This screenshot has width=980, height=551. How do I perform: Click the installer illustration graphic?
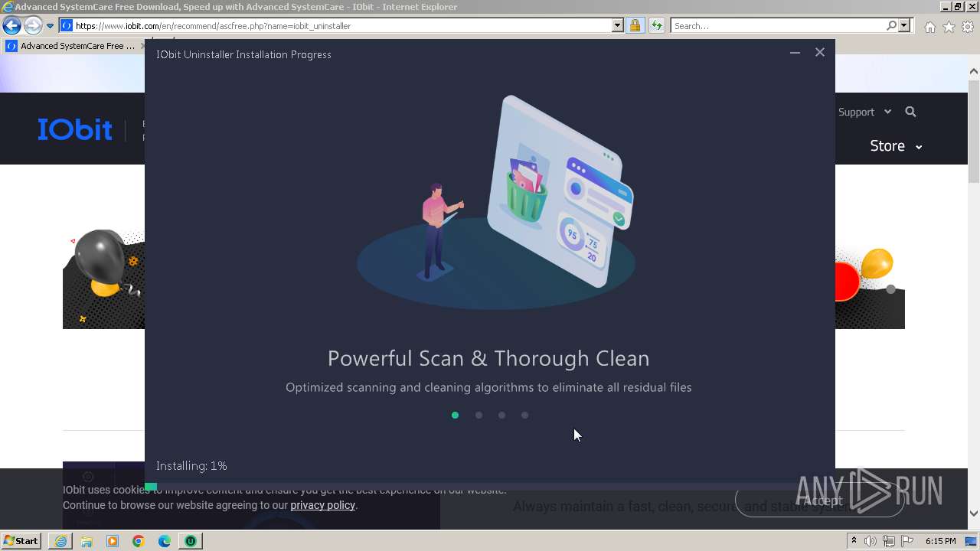coord(496,201)
